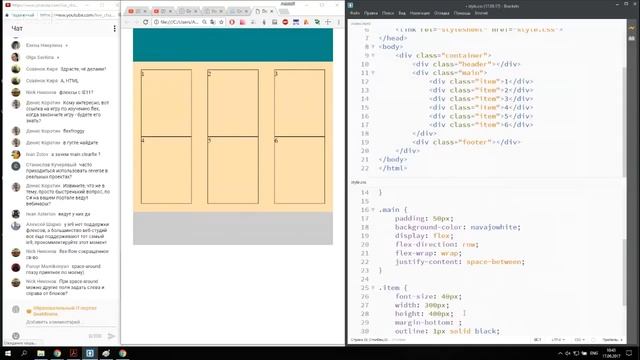The width and height of the screenshot is (640, 360).
Task: Open the Windows notification center icon
Action: point(629,353)
